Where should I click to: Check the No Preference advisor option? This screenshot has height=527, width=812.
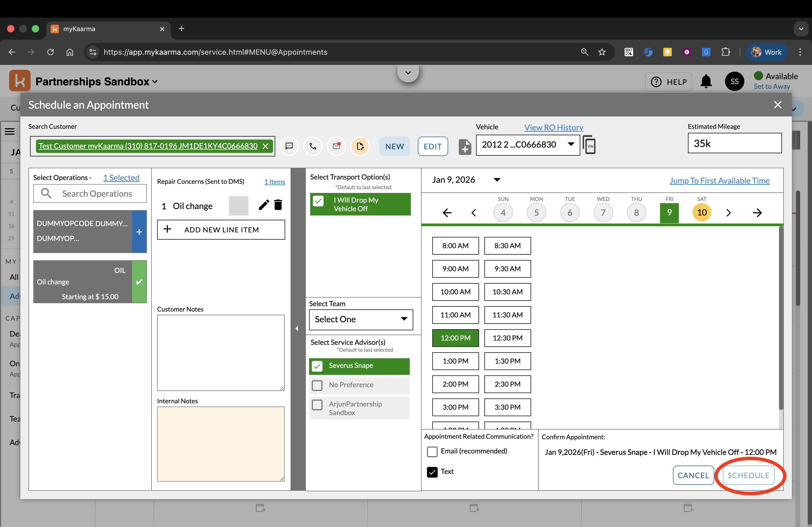317,385
